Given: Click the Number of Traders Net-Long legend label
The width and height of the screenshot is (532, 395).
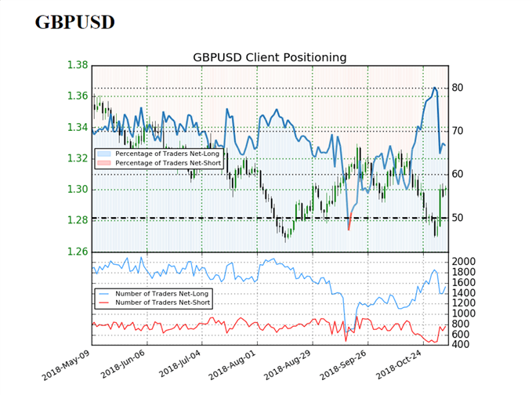Looking at the screenshot, I should (162, 294).
